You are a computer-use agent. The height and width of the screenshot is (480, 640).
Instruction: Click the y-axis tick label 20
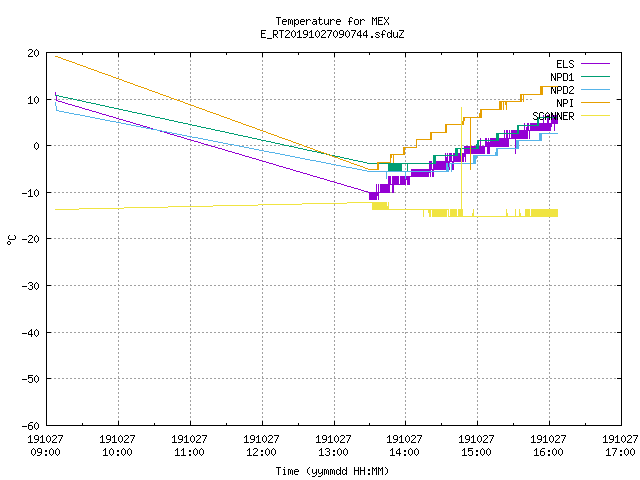tap(33, 53)
